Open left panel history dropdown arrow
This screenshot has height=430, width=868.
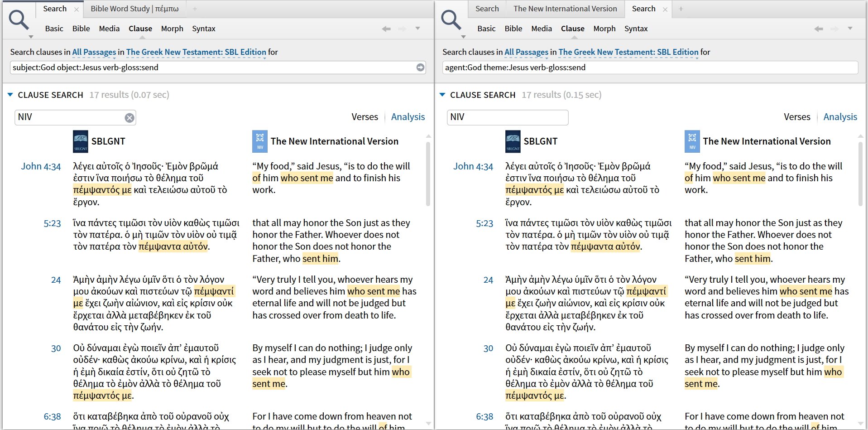(418, 29)
